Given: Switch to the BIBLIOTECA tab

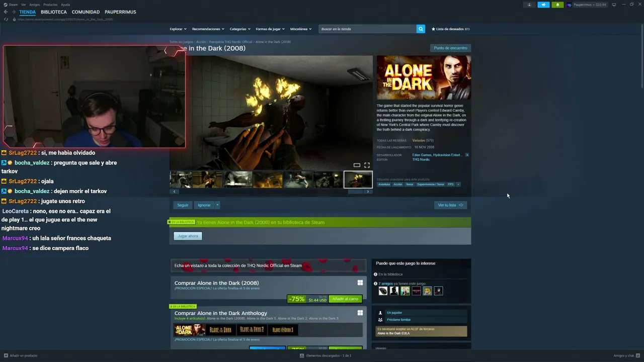Looking at the screenshot, I should click(x=54, y=12).
